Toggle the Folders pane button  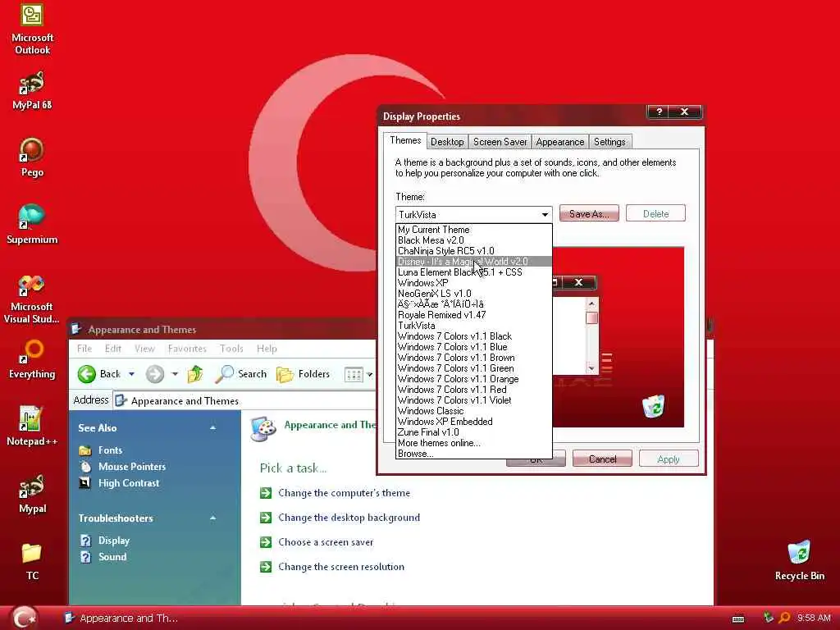pos(304,374)
